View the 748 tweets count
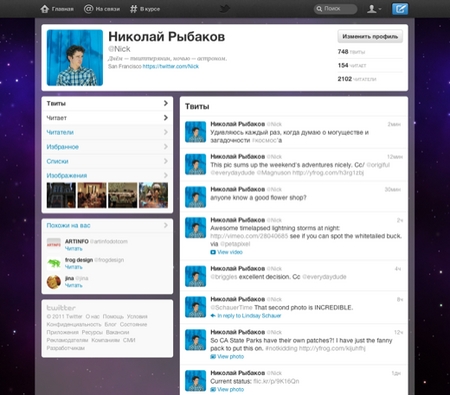Image resolution: width=450 pixels, height=395 pixels. 351,52
